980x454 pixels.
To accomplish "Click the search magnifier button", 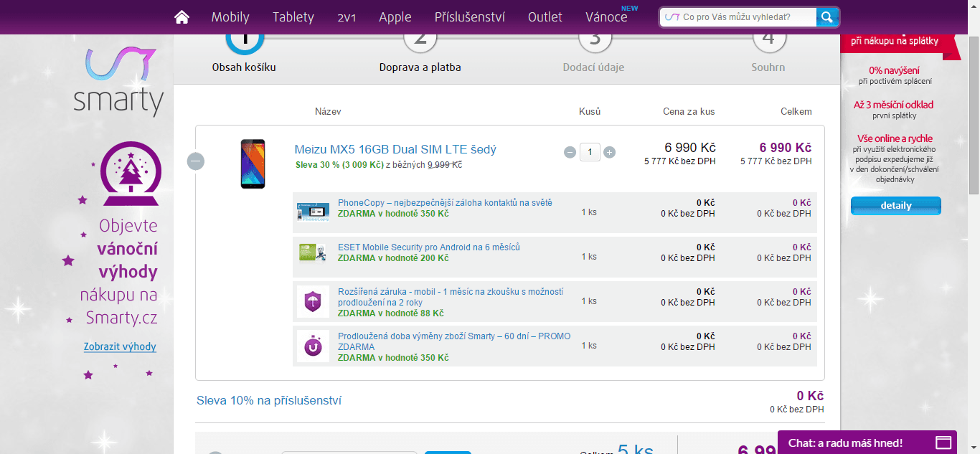I will pyautogui.click(x=827, y=17).
